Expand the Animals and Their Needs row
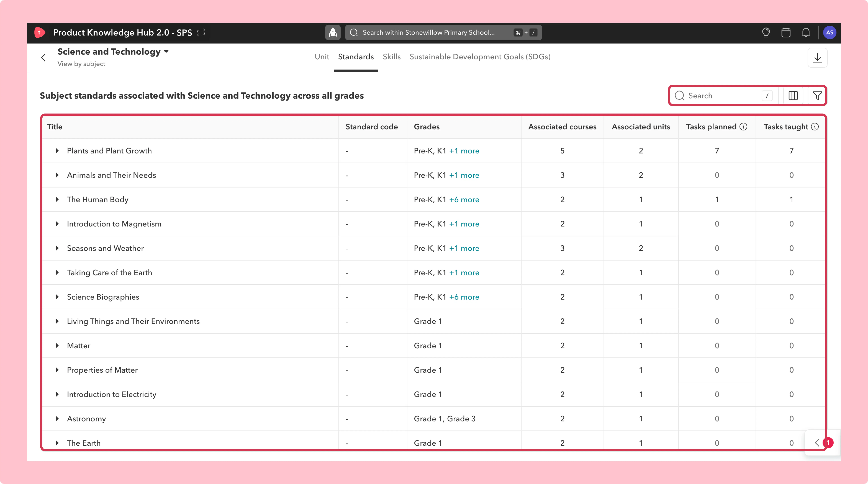This screenshot has height=484, width=868. coord(57,175)
